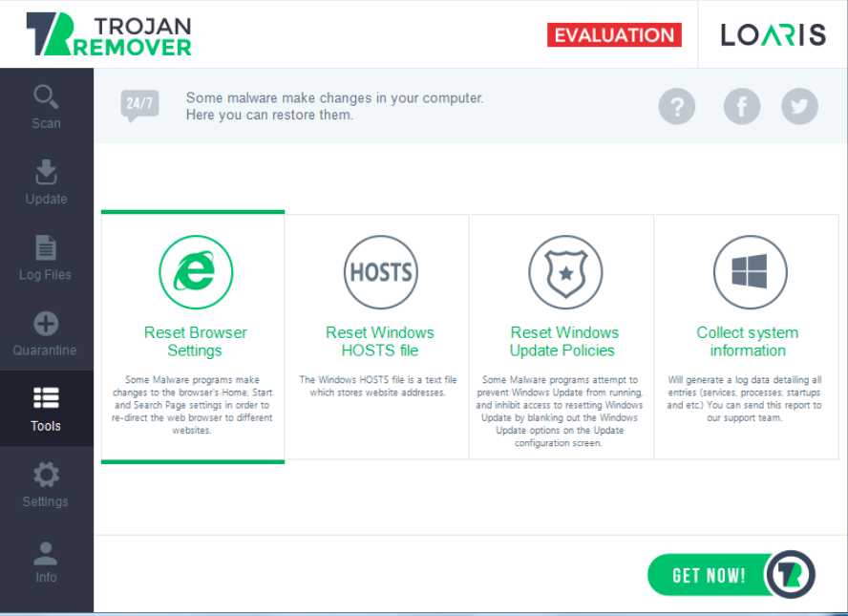The image size is (848, 616).
Task: Open the Scan section magnifier icon
Action: coord(46,96)
